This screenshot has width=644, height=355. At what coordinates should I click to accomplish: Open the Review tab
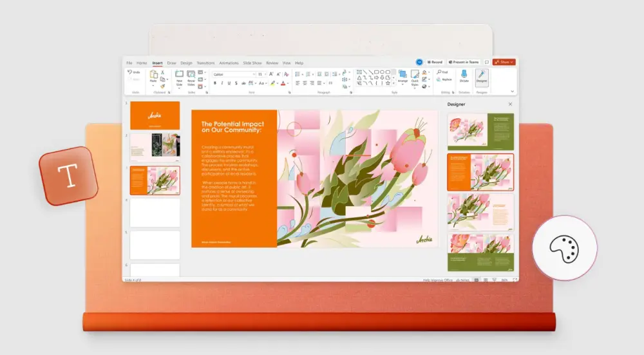(x=272, y=63)
